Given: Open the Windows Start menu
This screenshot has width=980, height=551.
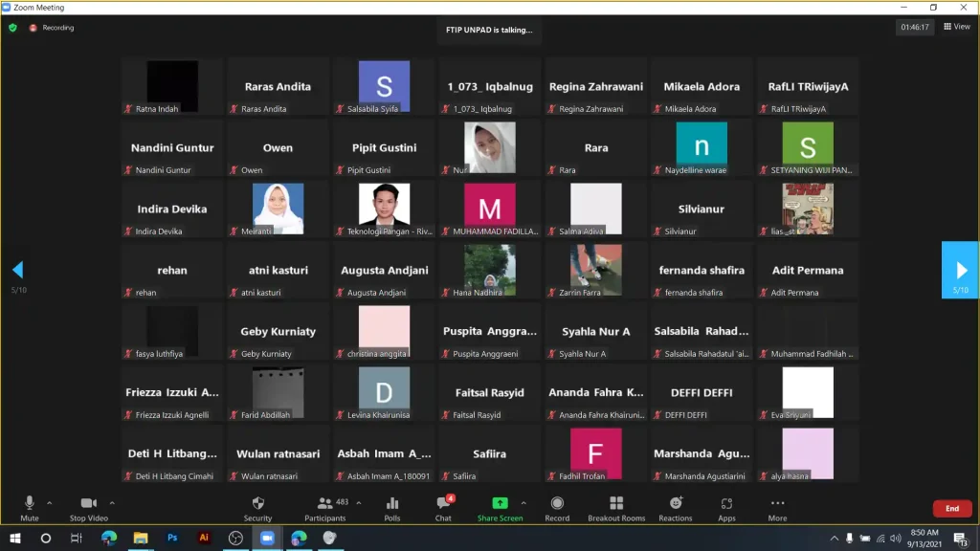Looking at the screenshot, I should tap(15, 538).
